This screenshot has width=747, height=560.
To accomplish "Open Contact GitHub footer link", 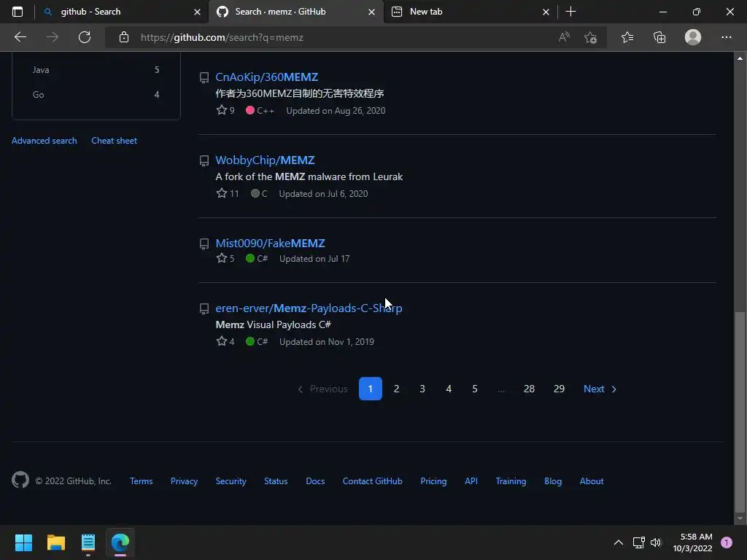I will click(x=372, y=481).
